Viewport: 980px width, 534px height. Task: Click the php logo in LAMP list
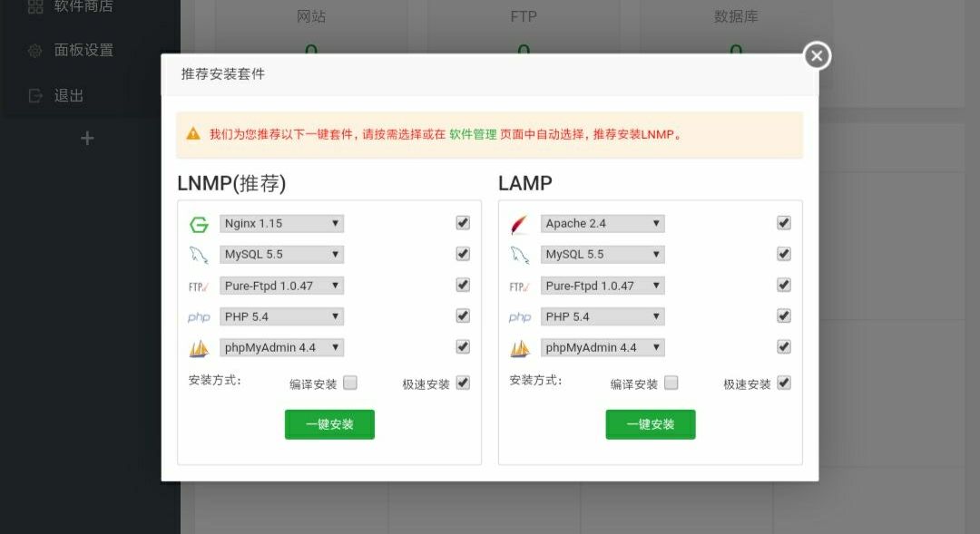click(x=520, y=317)
